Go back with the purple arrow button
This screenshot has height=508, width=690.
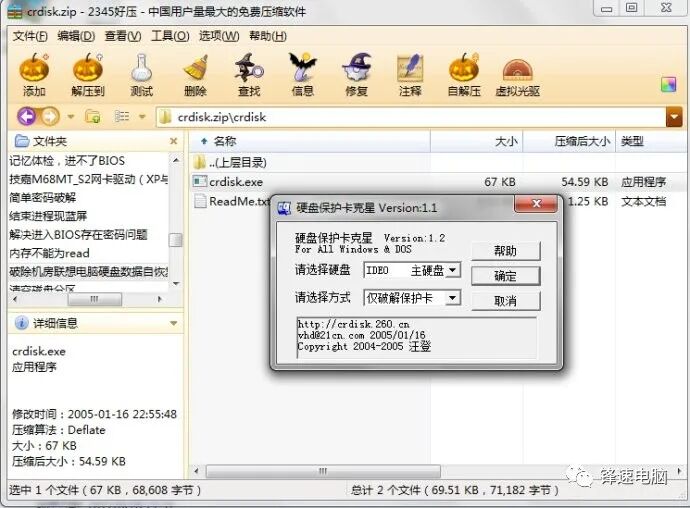point(27,117)
